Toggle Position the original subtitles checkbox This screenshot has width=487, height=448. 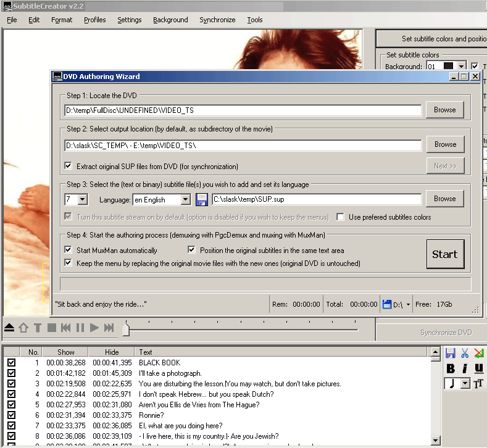coord(191,250)
